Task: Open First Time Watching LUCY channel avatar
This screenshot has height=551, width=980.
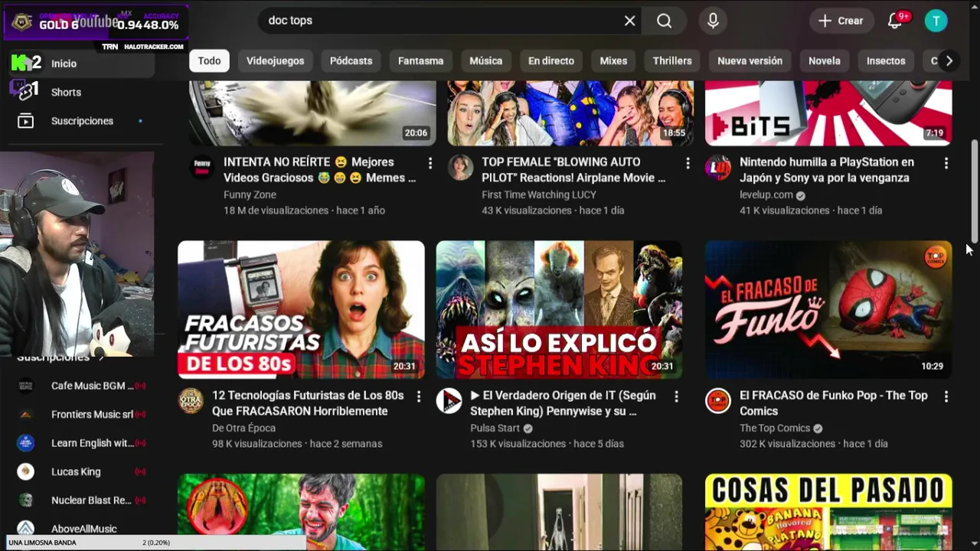Action: pos(460,167)
